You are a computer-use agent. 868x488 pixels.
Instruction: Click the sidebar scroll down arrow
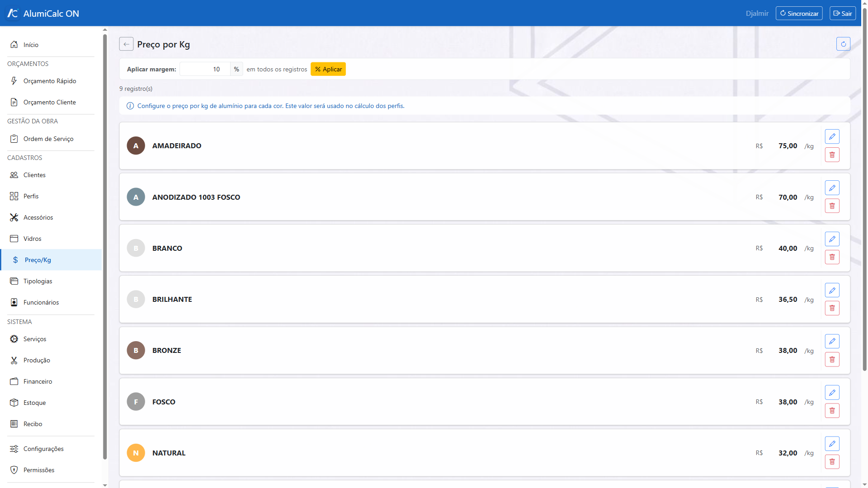pos(105,485)
